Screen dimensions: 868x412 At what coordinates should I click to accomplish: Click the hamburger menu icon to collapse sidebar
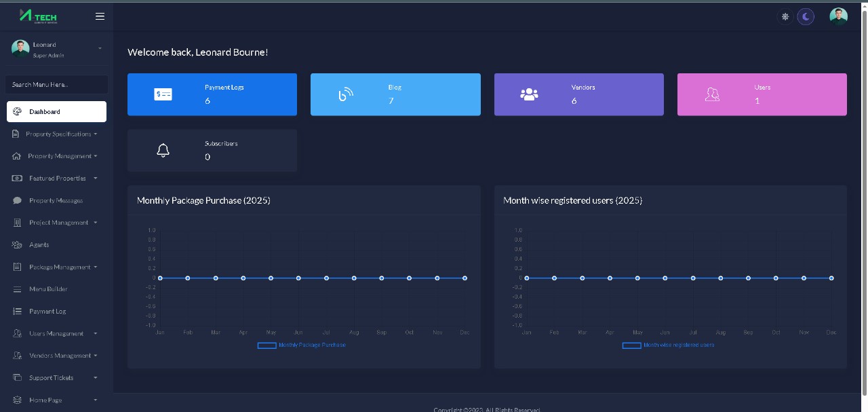tap(100, 16)
